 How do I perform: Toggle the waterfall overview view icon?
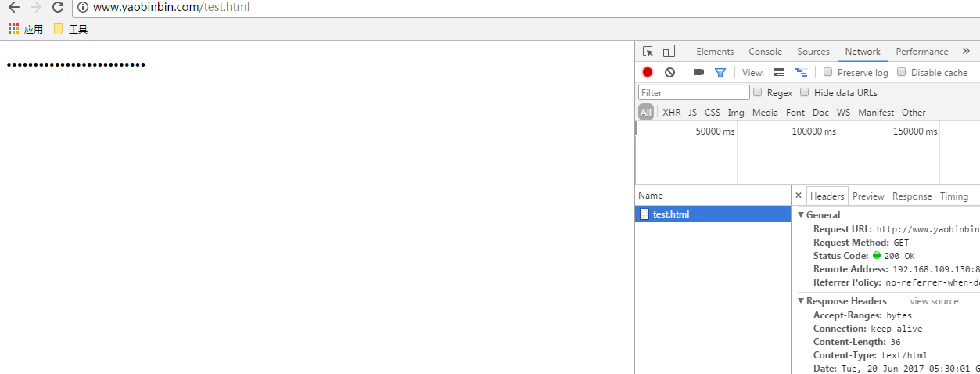(x=801, y=72)
